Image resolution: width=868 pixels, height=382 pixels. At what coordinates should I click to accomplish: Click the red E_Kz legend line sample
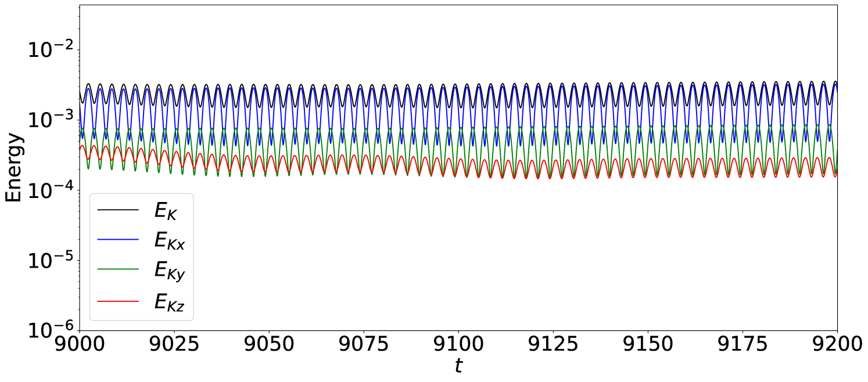[119, 300]
